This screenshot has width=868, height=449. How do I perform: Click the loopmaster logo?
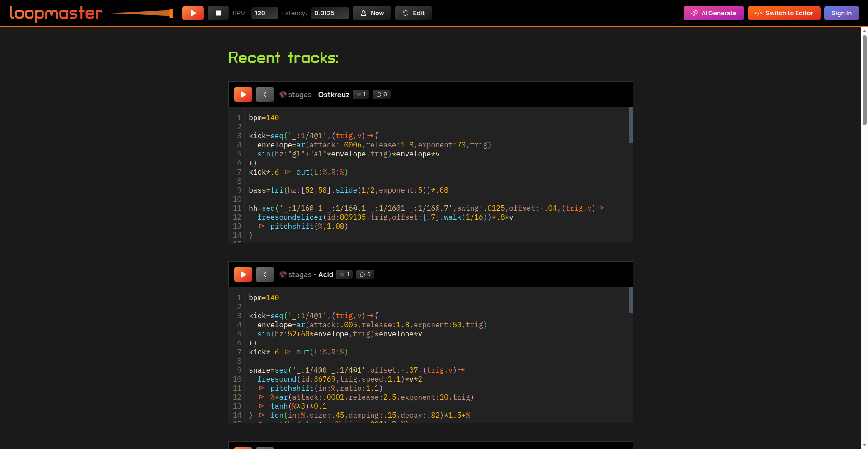(x=56, y=13)
